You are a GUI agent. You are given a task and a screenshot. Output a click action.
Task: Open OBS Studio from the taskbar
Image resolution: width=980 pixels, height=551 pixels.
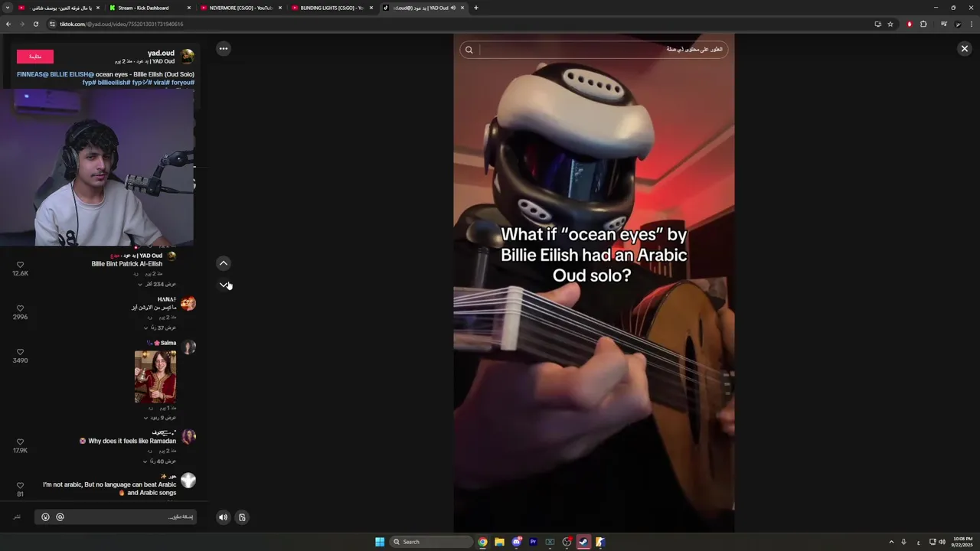click(567, 542)
